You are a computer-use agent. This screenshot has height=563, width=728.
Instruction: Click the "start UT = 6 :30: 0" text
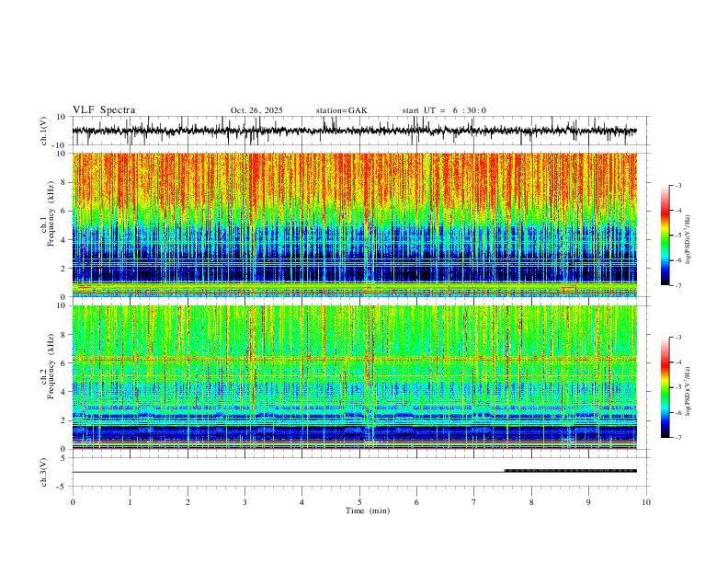tap(444, 110)
